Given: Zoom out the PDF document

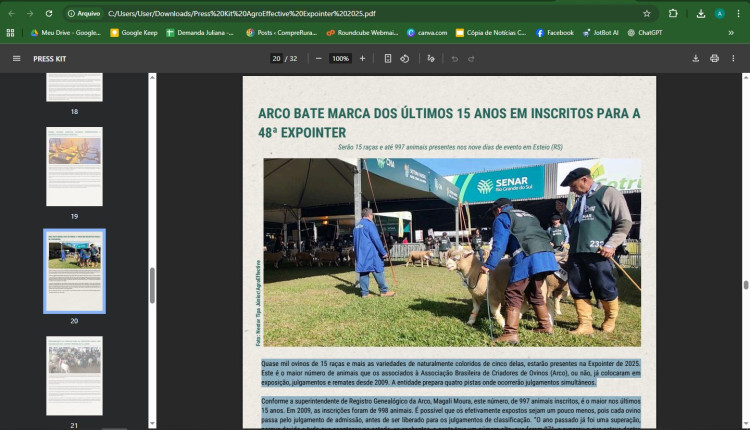Looking at the screenshot, I should click(319, 58).
